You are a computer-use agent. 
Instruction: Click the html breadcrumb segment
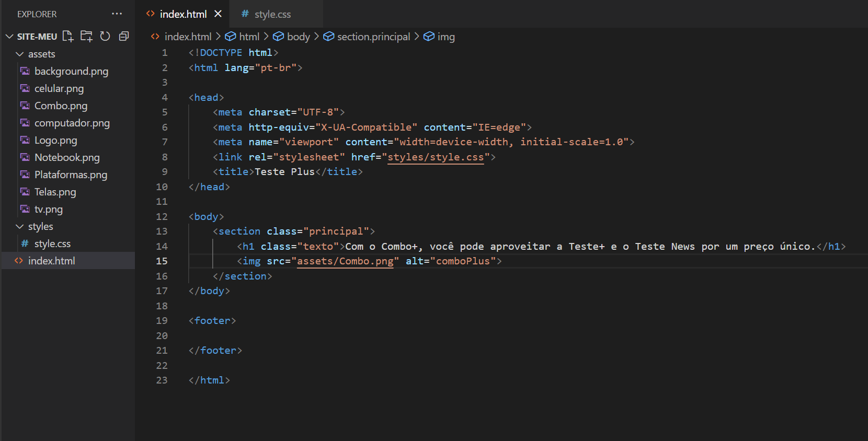249,37
